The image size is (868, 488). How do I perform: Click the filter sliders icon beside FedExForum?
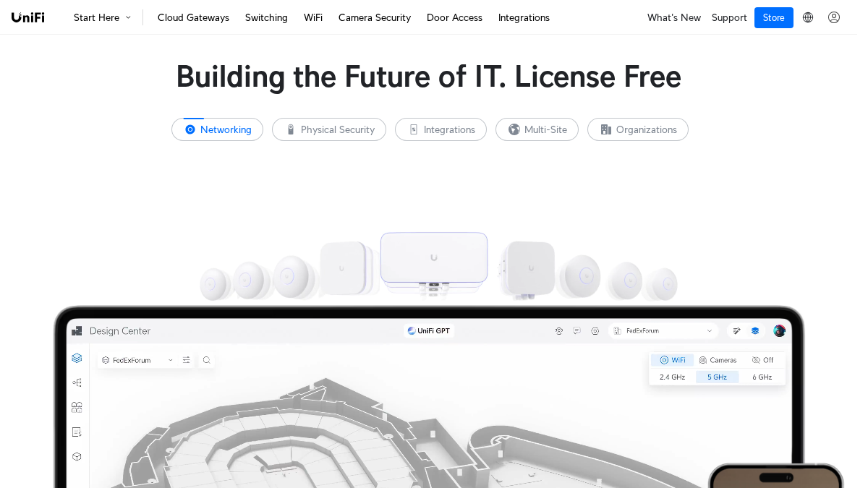click(187, 359)
